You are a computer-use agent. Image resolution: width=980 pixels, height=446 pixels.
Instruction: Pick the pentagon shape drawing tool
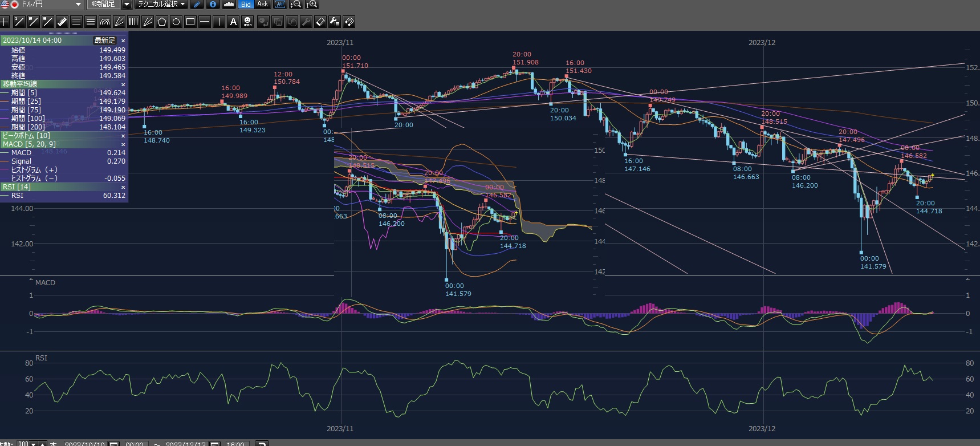(x=162, y=22)
